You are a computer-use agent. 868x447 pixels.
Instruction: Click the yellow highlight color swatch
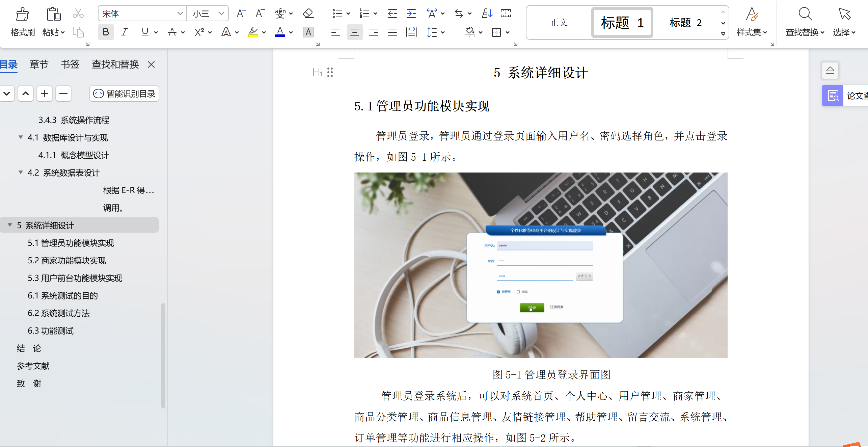coord(253,32)
